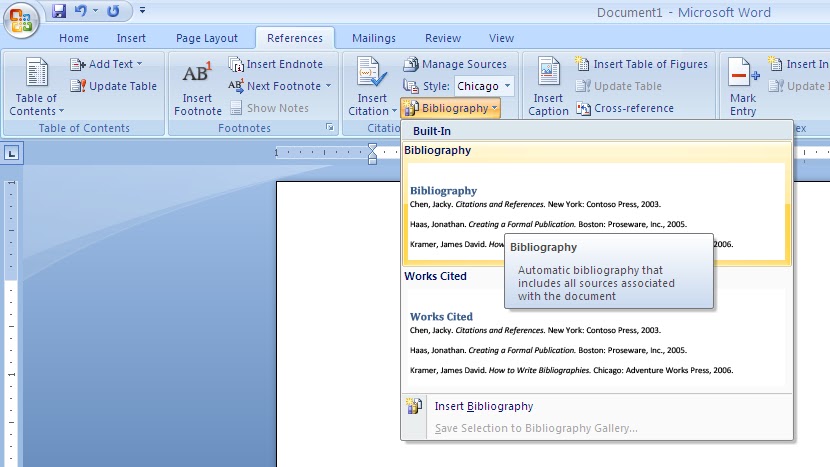830x467 pixels.
Task: Redo the last action
Action: pos(113,11)
